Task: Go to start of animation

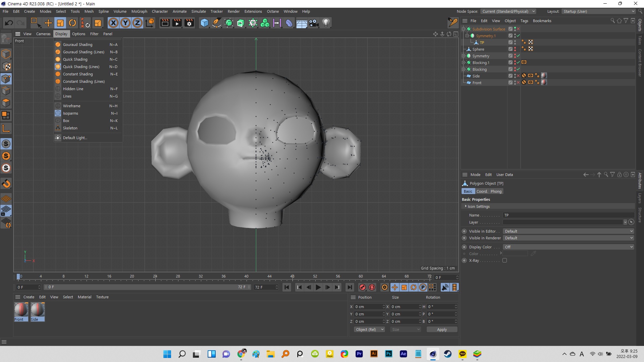Action: point(287,287)
